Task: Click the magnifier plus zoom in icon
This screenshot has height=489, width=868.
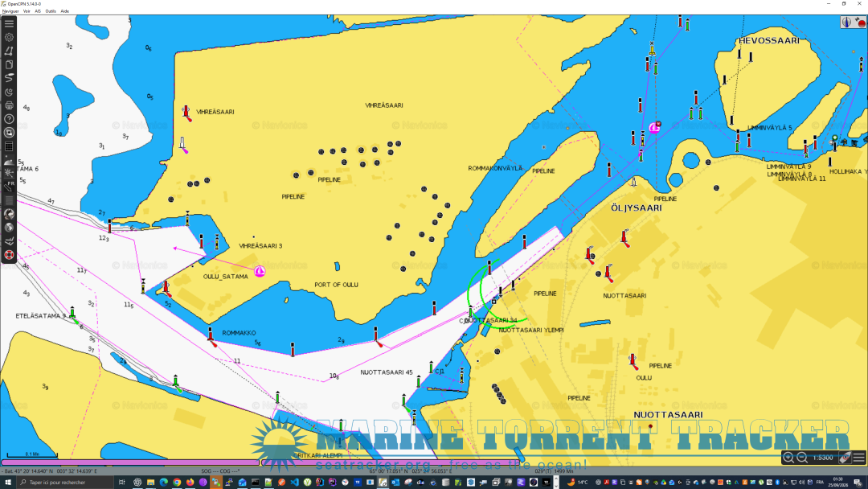Action: pos(788,458)
